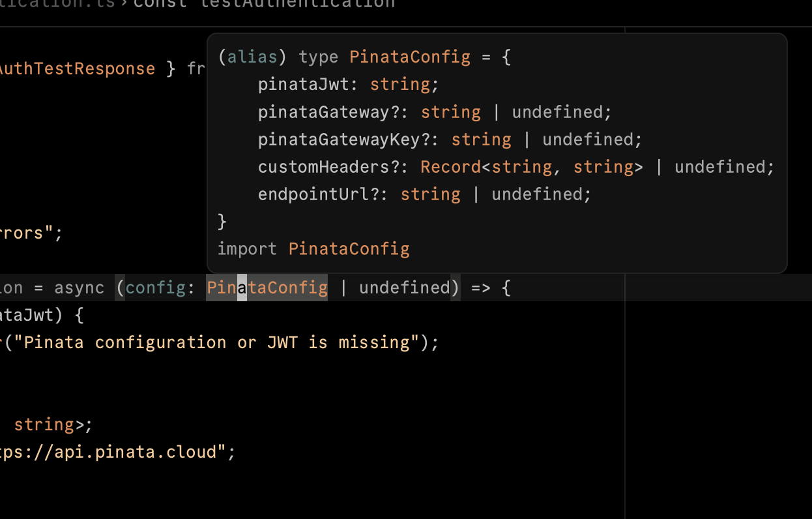Click undefined in the function signature

(x=404, y=288)
